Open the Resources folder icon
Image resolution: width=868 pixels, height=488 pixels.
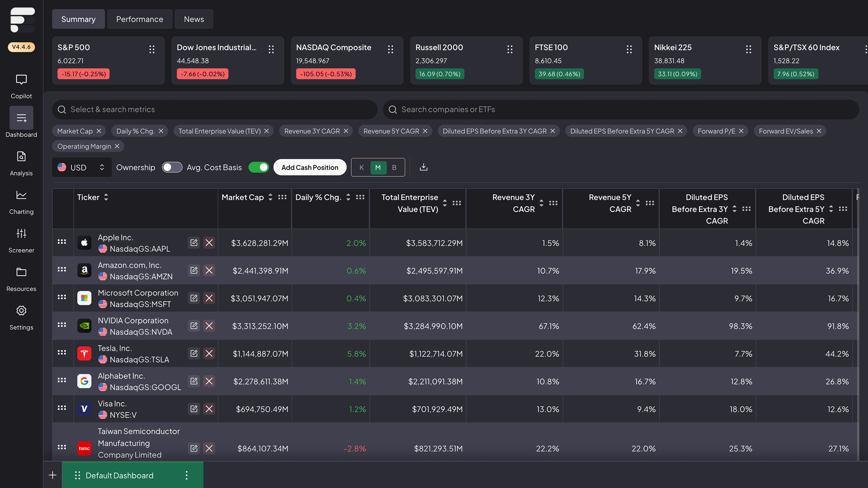pos(21,272)
